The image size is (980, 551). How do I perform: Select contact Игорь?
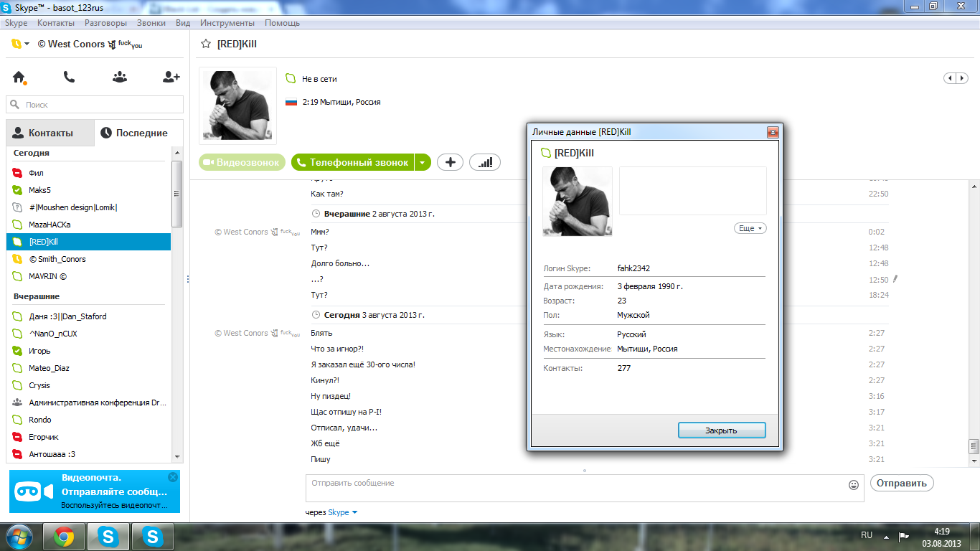tap(89, 351)
